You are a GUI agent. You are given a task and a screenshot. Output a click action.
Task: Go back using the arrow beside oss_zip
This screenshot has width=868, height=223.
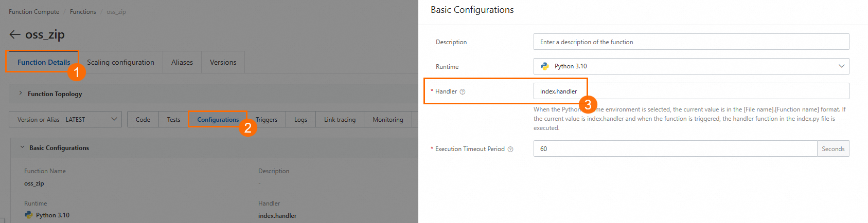pyautogui.click(x=15, y=34)
